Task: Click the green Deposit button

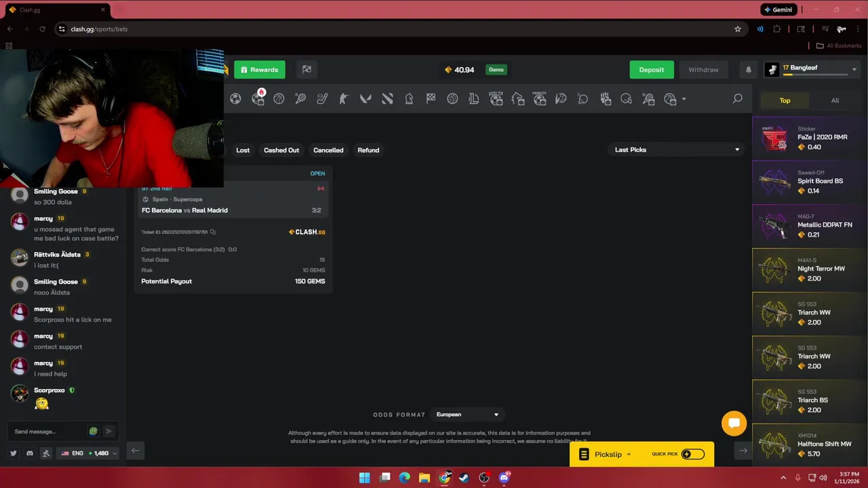Action: coord(652,70)
